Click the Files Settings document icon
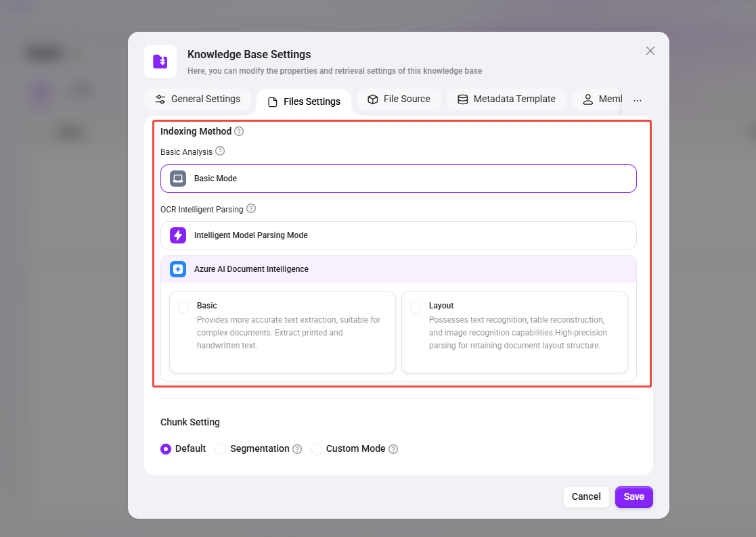This screenshot has width=756, height=537. click(x=272, y=102)
